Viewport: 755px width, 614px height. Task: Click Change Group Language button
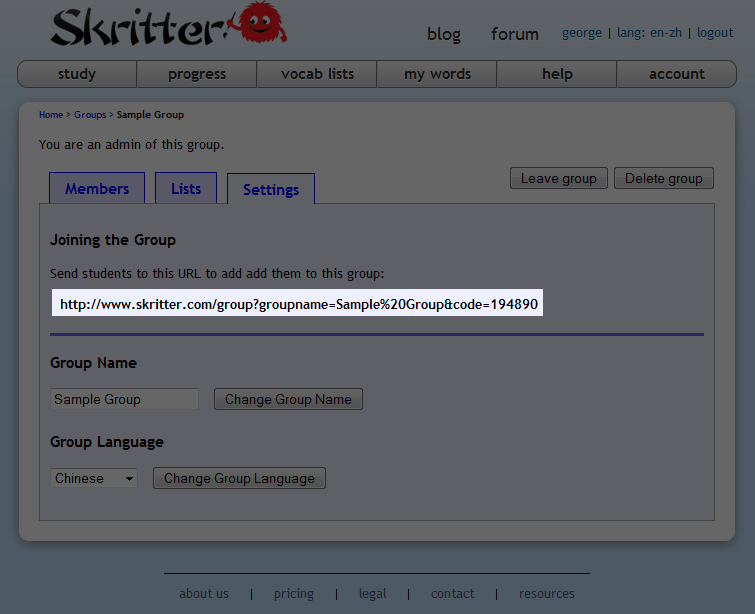click(239, 478)
